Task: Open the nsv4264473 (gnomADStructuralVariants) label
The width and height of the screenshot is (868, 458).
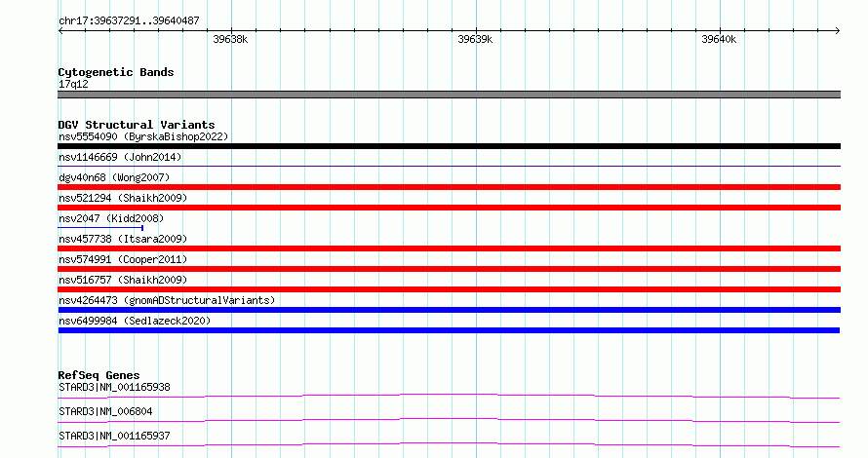Action: tap(167, 300)
